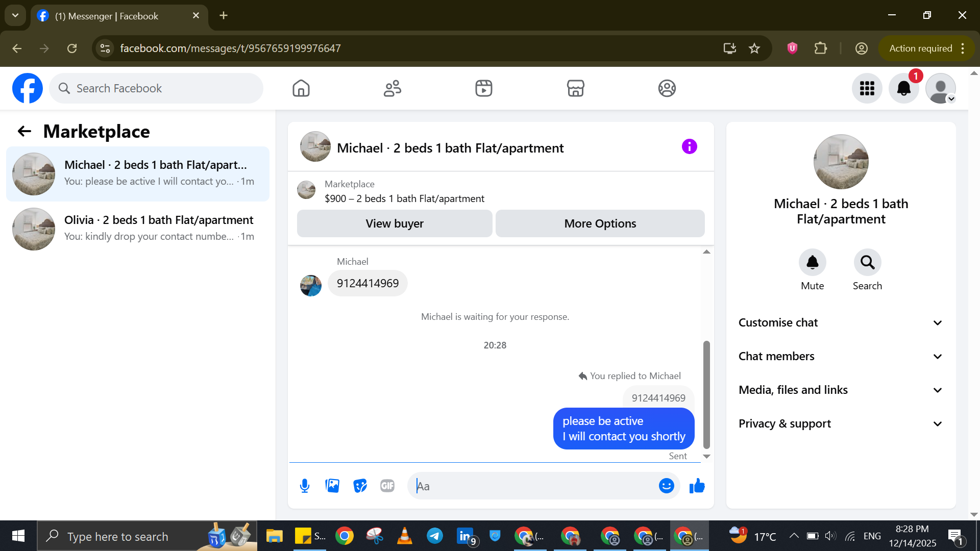Go to the Marketplace tab in top navigation

(x=575, y=88)
